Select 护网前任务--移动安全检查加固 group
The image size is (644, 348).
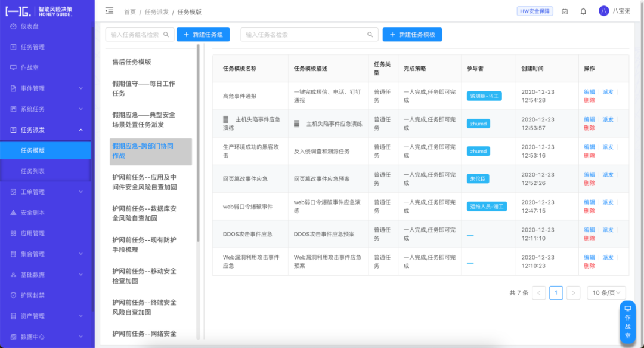click(x=144, y=276)
